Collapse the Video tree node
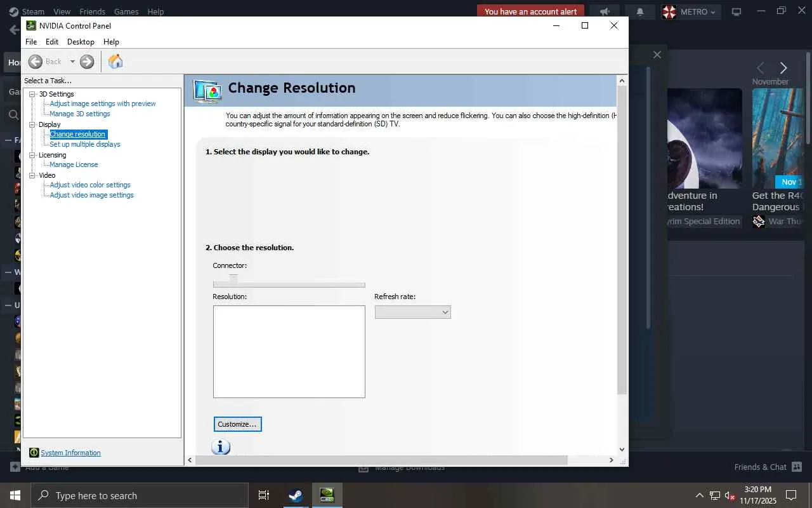This screenshot has height=508, width=812. (33, 175)
